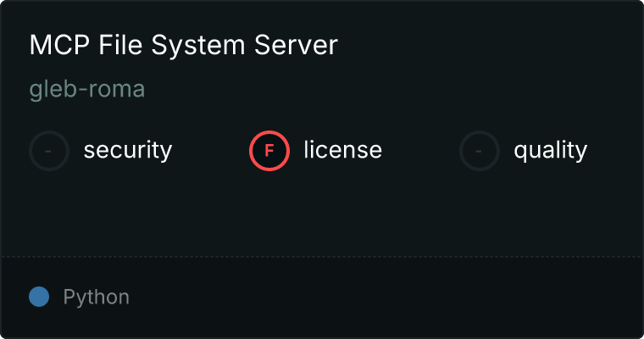Click the blue Python language dot
Viewport: 644px width, 339px height.
click(39, 297)
